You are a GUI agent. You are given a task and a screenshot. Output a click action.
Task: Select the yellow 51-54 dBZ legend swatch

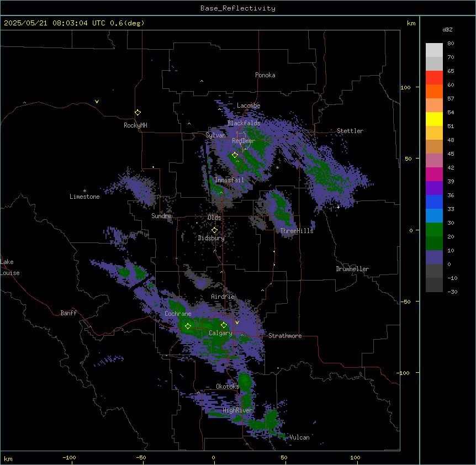434,119
